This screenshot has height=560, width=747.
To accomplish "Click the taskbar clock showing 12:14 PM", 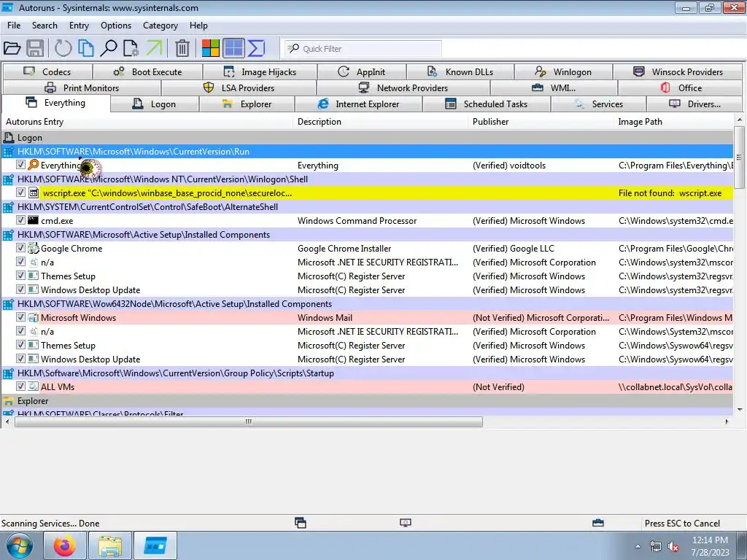I will tap(711, 546).
